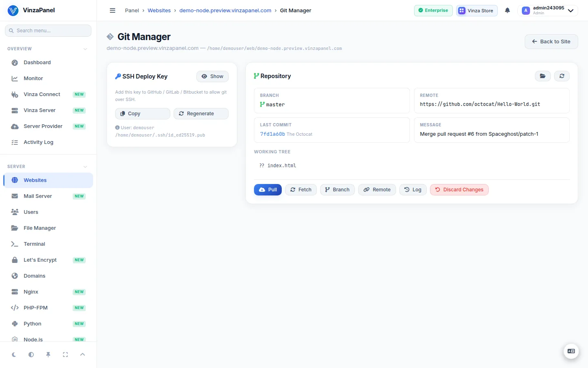
Task: Select index.html in the working tree
Action: [282, 166]
